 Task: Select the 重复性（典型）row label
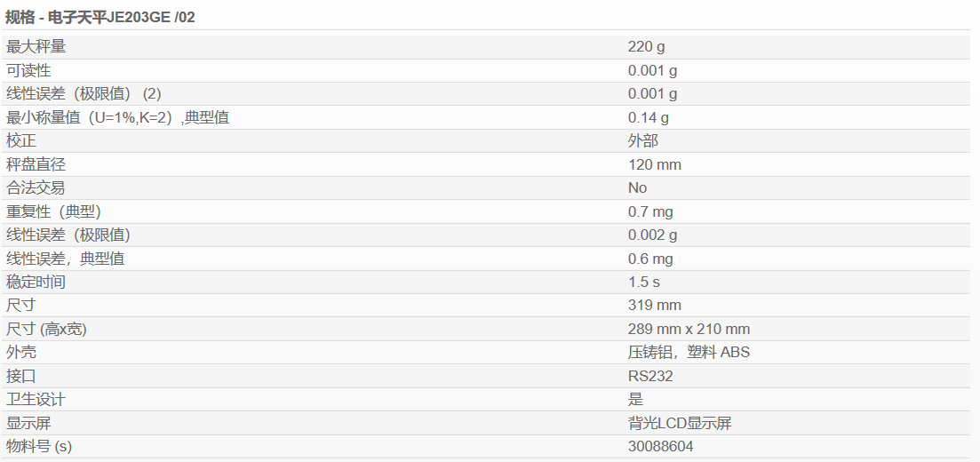click(x=53, y=212)
